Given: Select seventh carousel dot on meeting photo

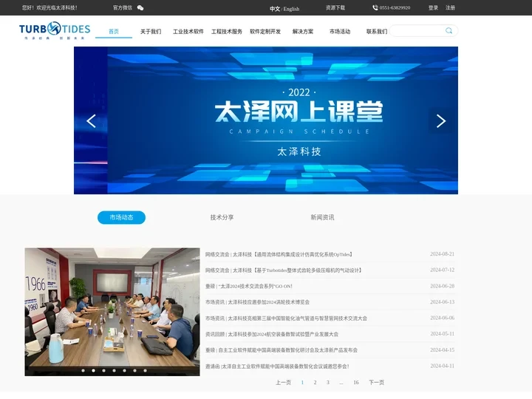Looking at the screenshot, I should pos(146,370).
